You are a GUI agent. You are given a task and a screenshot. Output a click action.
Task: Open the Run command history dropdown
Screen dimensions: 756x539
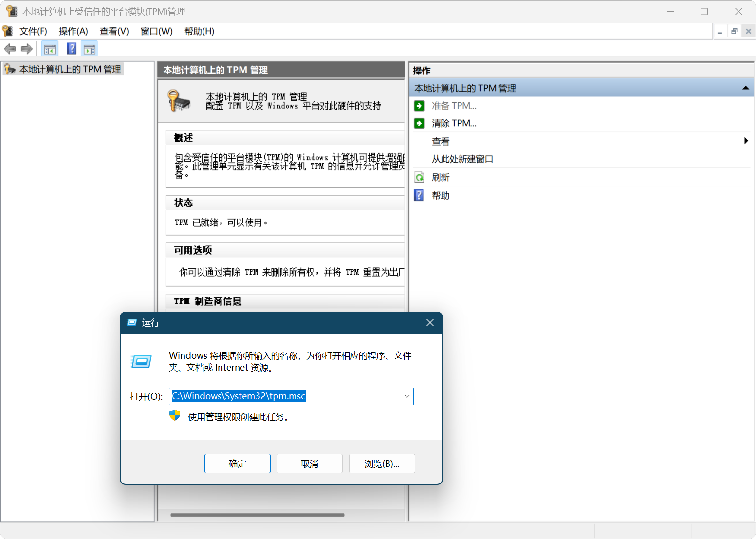click(x=407, y=396)
